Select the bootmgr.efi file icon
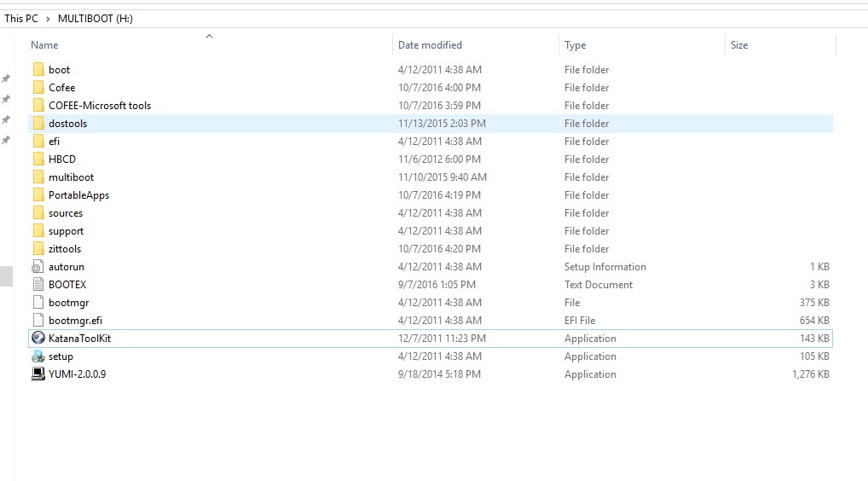The width and height of the screenshot is (868, 481). coord(38,320)
